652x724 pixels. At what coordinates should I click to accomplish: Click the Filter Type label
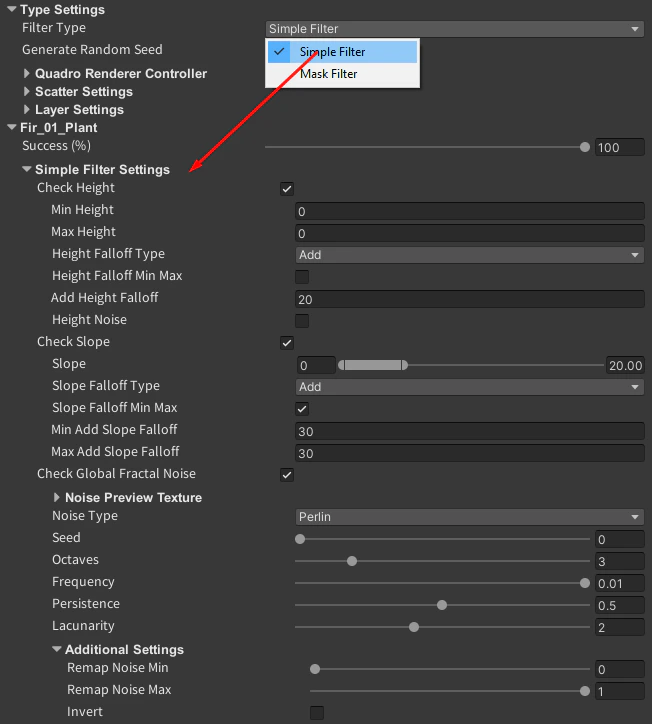(x=54, y=28)
